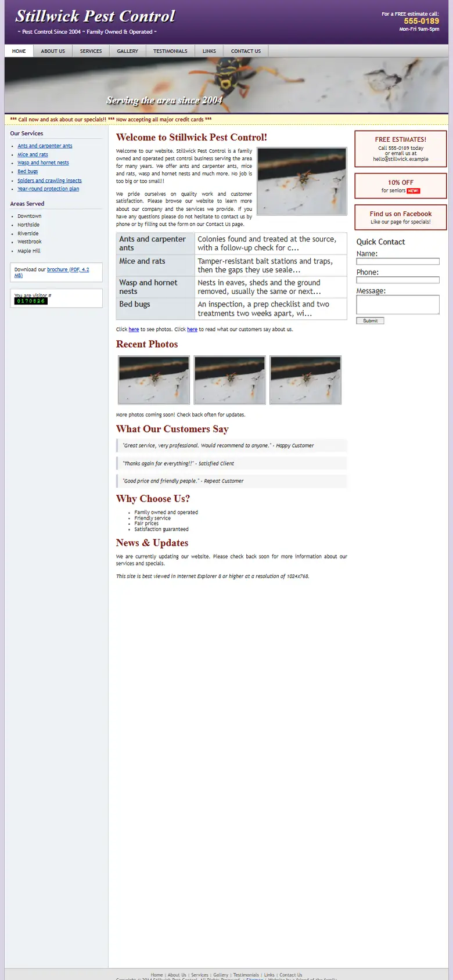This screenshot has height=980, width=453.
Task: Open the LINKS navigation tab
Action: coord(209,51)
